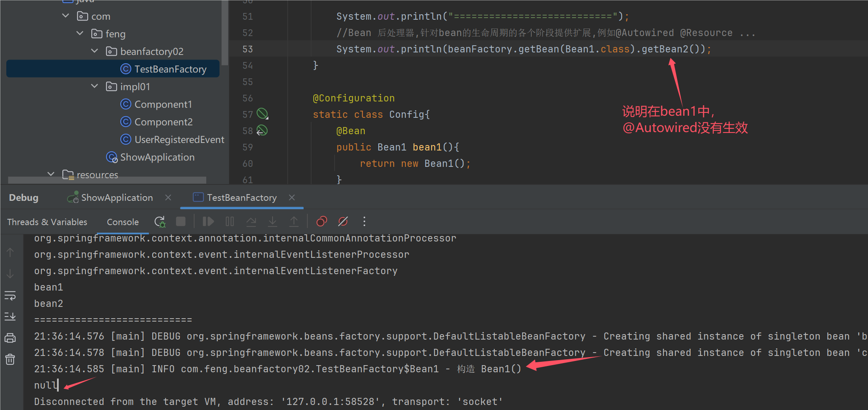Stop the running debug session

181,221
